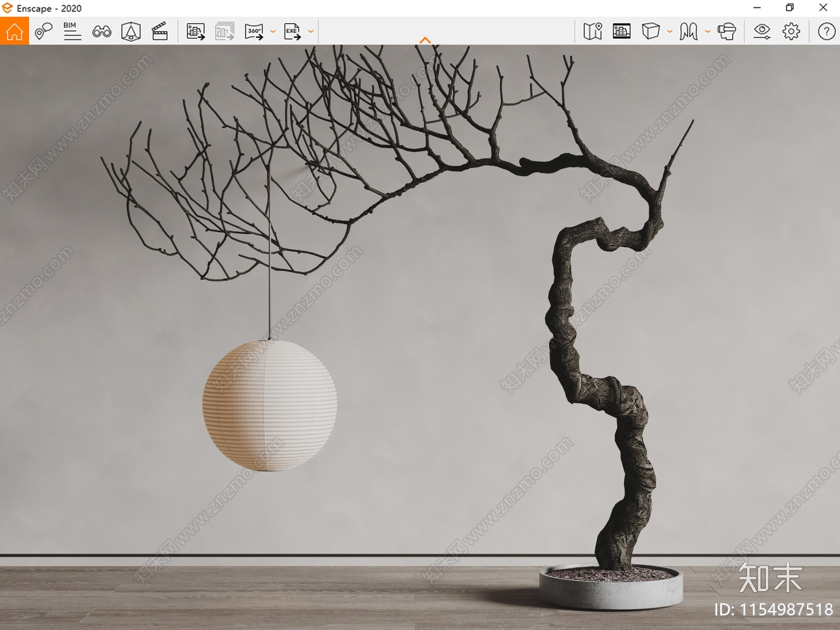Export standalone EXE file icon
This screenshot has height=630, width=840.
[292, 31]
